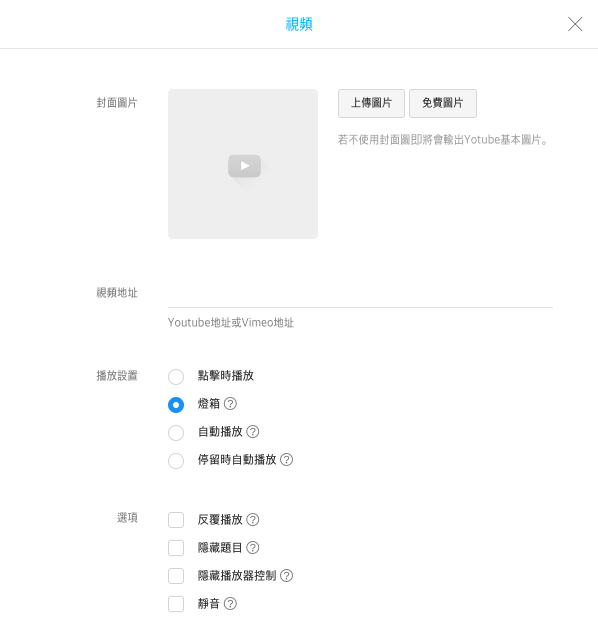Choose 自動播放 playback setting
The width and height of the screenshot is (598, 640).
coord(176,433)
